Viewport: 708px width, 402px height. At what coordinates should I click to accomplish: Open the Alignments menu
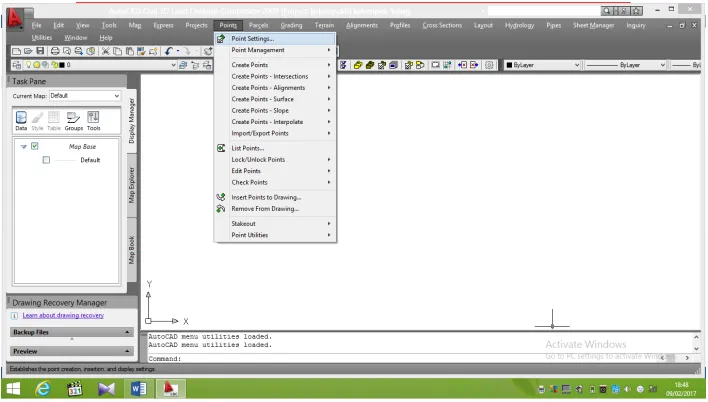pyautogui.click(x=362, y=25)
